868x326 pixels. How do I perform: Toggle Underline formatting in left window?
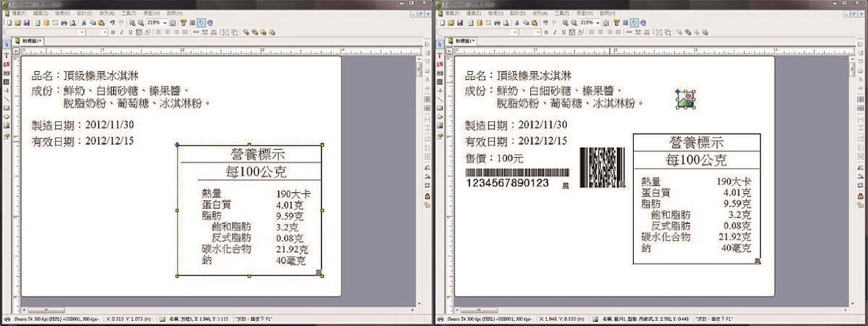click(x=129, y=32)
